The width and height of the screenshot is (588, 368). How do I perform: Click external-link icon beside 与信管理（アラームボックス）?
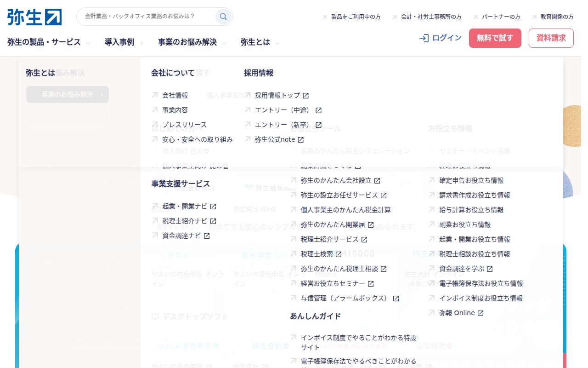point(396,299)
